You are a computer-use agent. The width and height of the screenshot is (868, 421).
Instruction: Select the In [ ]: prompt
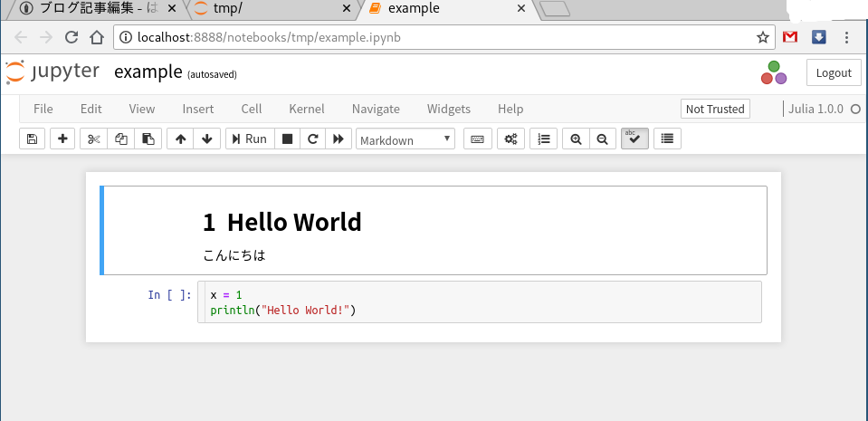(x=170, y=295)
